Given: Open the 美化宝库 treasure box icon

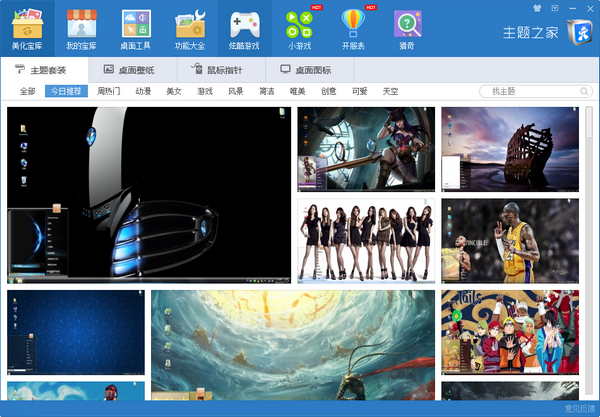Looking at the screenshot, I should tap(27, 24).
